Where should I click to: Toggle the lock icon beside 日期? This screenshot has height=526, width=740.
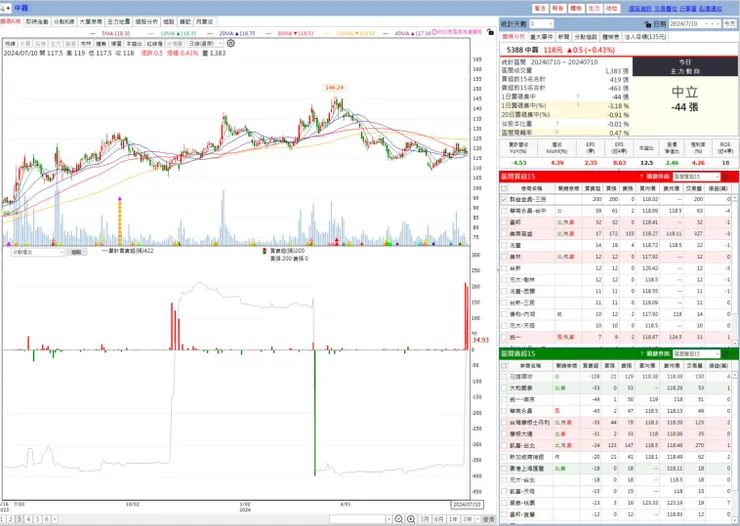tap(648, 24)
